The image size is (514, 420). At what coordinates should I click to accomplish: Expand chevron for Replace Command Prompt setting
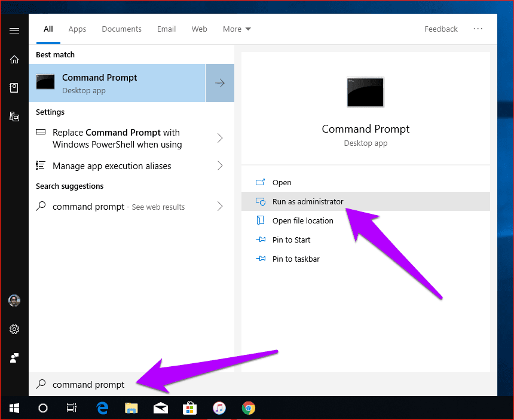point(220,138)
